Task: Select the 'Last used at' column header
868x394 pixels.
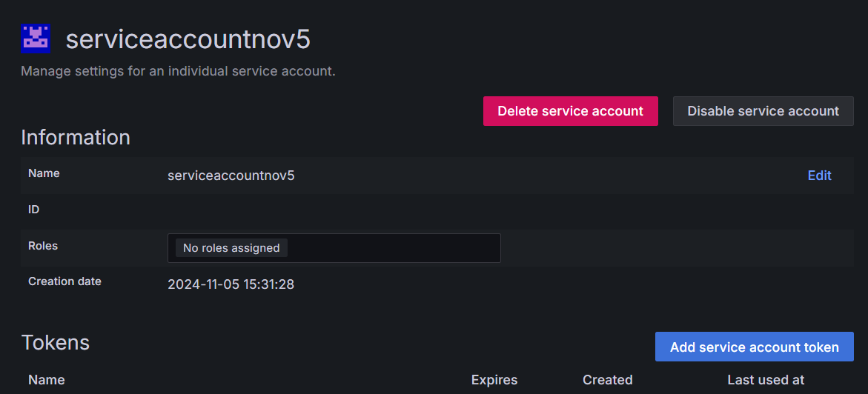Action: coord(765,380)
